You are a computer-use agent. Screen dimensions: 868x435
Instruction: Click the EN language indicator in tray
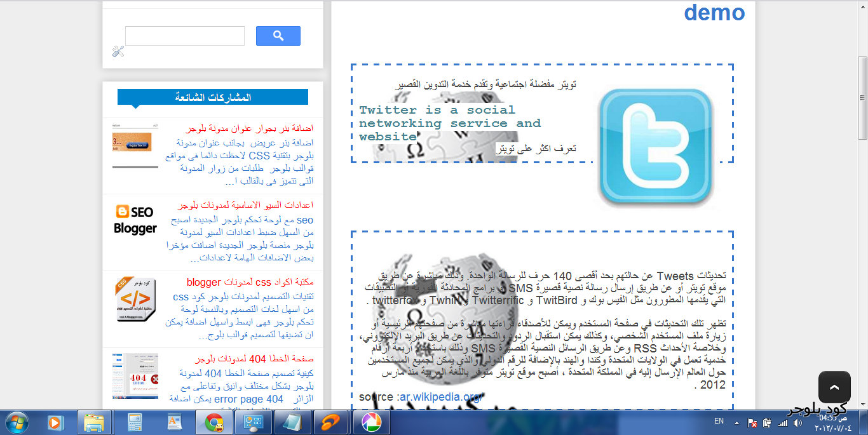pos(719,421)
